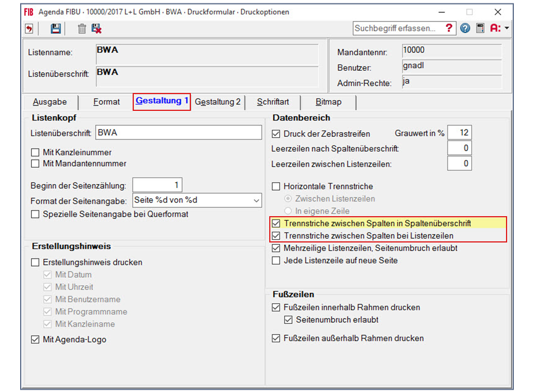Switch to the Ausgabe tab
The image size is (534, 392).
coord(50,102)
